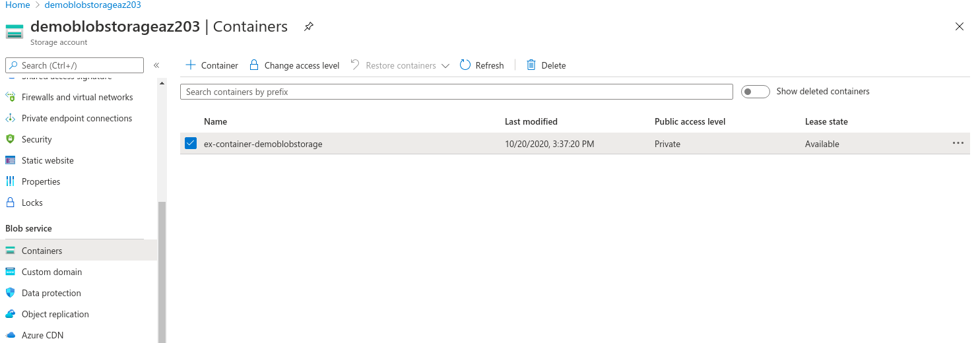Open container ex-container-demoblobstorage by name
Image resolution: width=980 pixels, height=343 pixels.
pos(263,144)
